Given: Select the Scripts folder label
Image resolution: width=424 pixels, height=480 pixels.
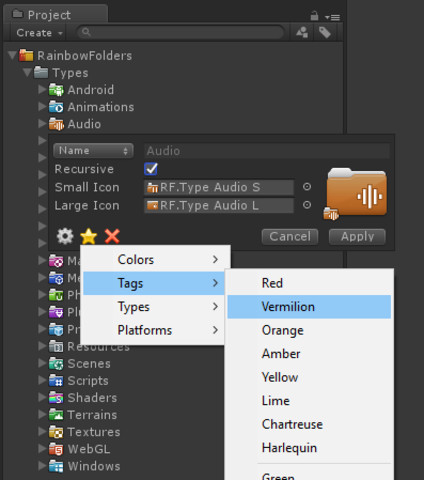Looking at the screenshot, I should [88, 381].
